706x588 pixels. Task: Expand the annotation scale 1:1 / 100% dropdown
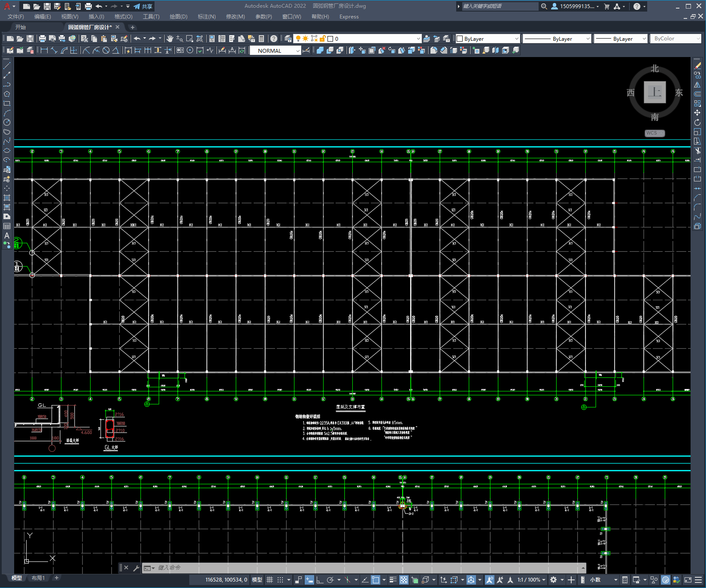pyautogui.click(x=531, y=580)
